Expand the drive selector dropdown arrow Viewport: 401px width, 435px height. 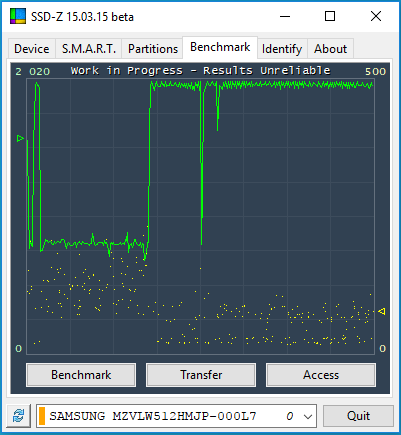[x=308, y=416]
